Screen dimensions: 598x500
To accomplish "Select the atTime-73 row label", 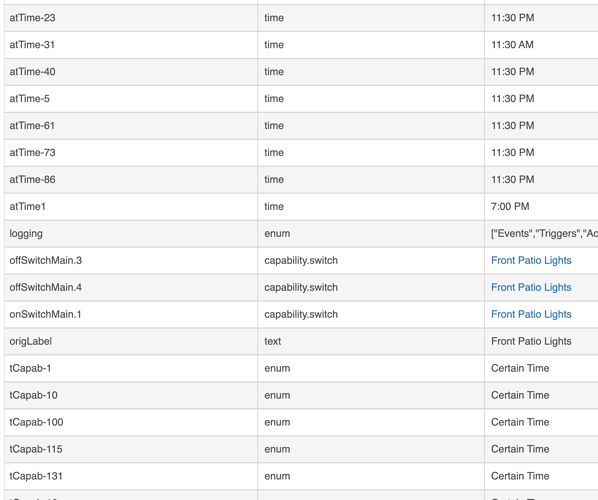I will pyautogui.click(x=32, y=153).
